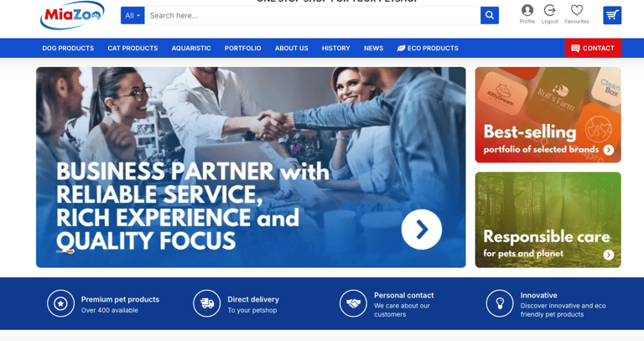This screenshot has height=341, width=644.
Task: Click the Favourites heart icon
Action: pyautogui.click(x=577, y=10)
